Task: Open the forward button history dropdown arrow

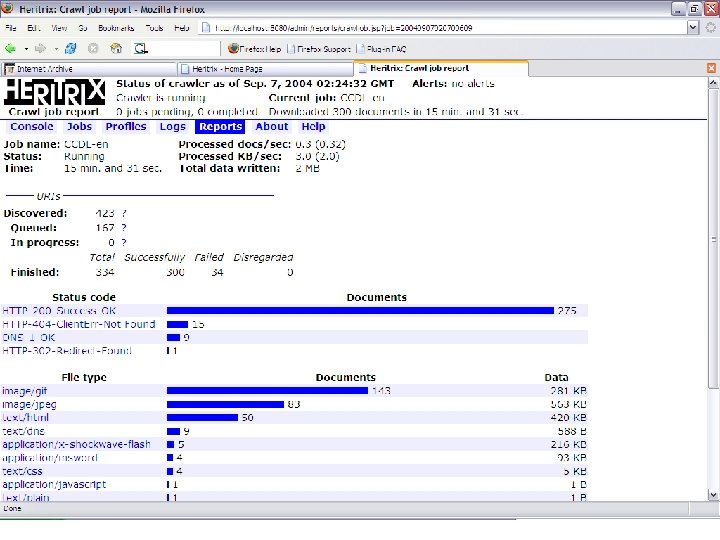Action: 56,49
